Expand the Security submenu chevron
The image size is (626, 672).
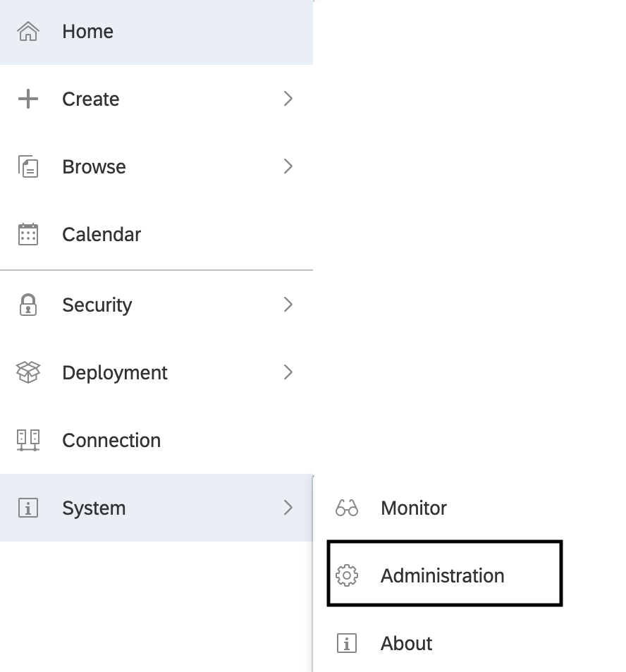(288, 305)
